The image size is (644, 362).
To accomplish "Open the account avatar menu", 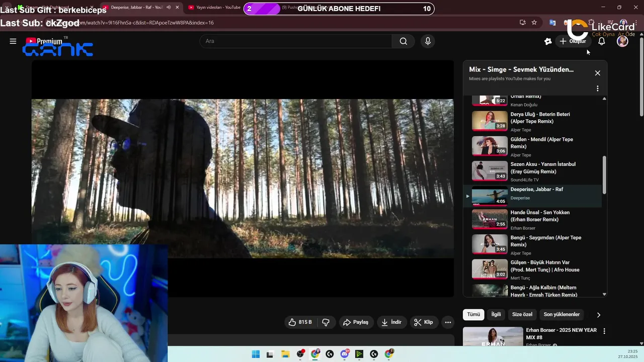I will click(x=622, y=41).
